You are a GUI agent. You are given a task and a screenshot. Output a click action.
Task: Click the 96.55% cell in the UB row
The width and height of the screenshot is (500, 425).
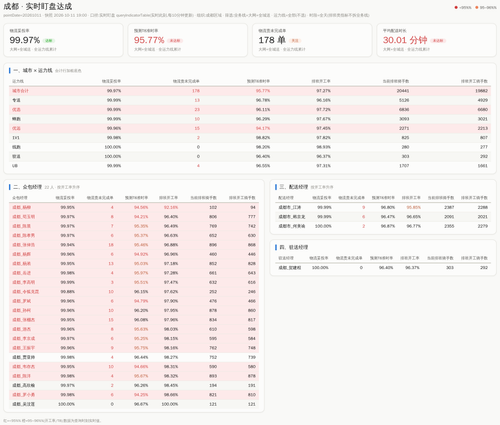tap(263, 166)
